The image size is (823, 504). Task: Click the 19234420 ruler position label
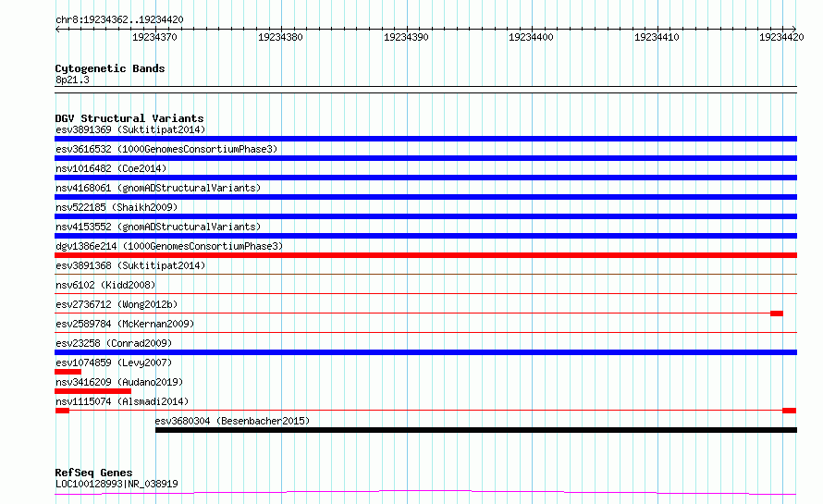[781, 37]
